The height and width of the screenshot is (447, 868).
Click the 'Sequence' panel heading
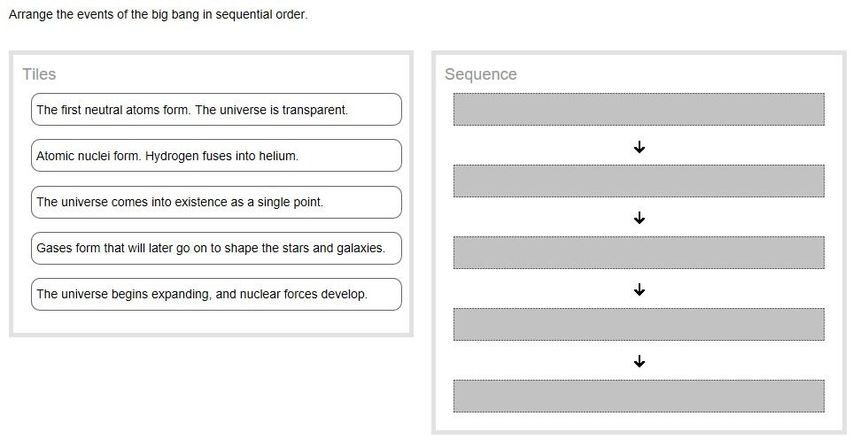(481, 74)
